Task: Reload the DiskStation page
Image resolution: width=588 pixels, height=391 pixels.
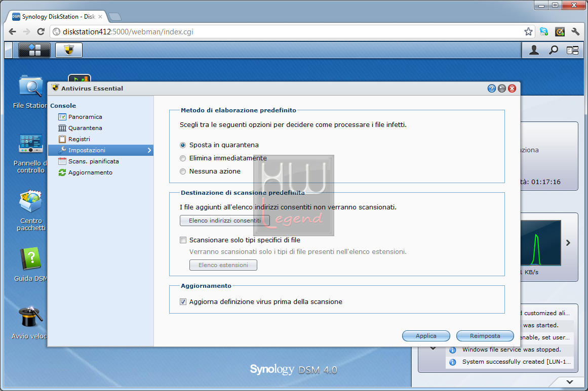Action: (x=41, y=32)
